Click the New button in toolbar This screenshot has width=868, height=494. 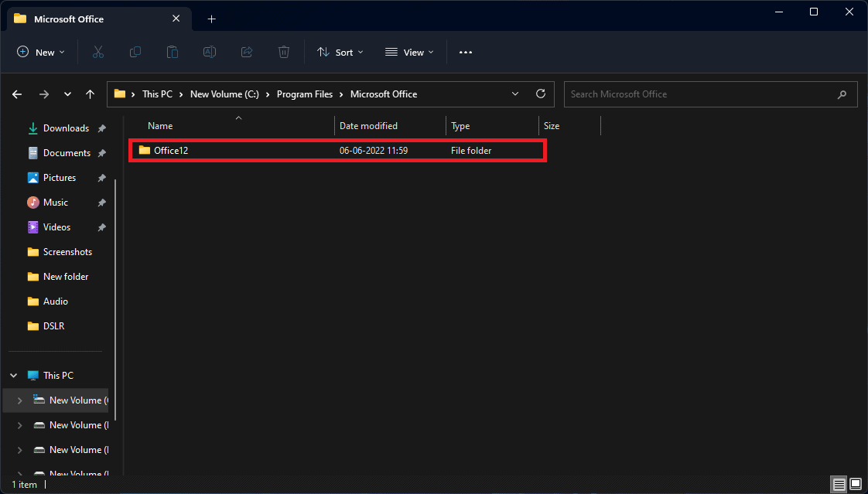(41, 52)
